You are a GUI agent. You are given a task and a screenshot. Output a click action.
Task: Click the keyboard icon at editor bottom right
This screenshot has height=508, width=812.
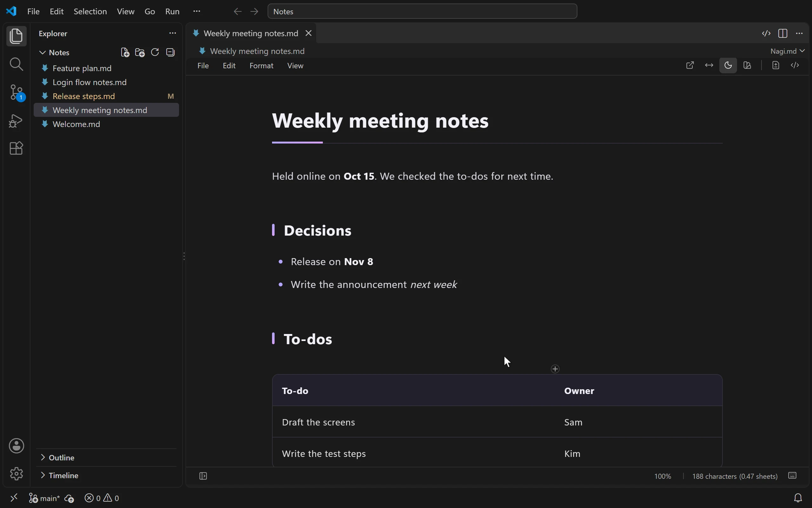pyautogui.click(x=792, y=475)
